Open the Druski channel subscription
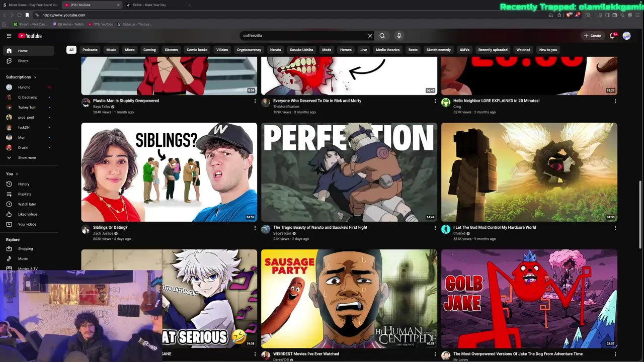Viewport: 644px width, 362px height. (29, 147)
